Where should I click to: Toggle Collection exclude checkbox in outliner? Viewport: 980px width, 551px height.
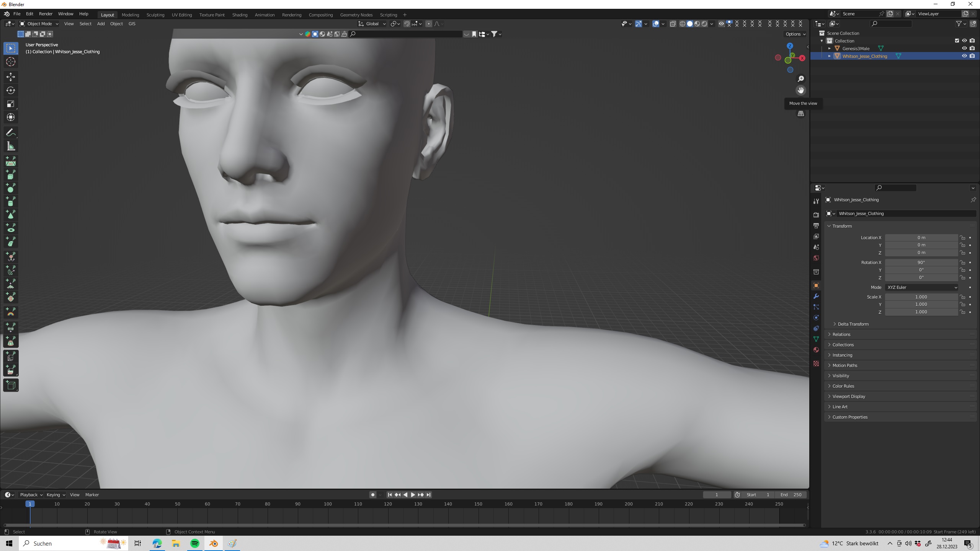(x=957, y=41)
